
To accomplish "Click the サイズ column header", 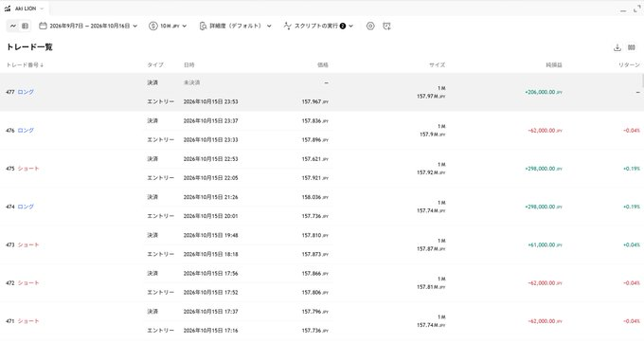I will coord(437,64).
